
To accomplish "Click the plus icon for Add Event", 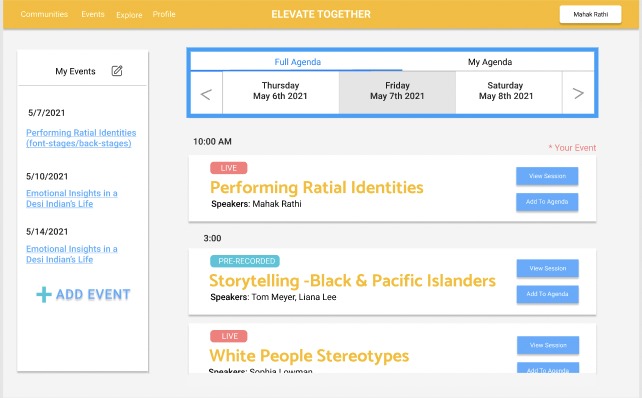I will click(44, 294).
